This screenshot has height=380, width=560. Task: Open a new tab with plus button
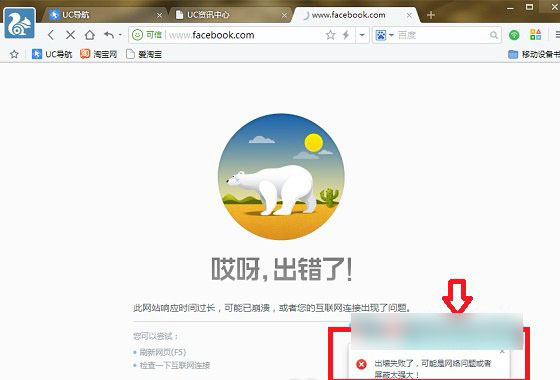[x=431, y=15]
